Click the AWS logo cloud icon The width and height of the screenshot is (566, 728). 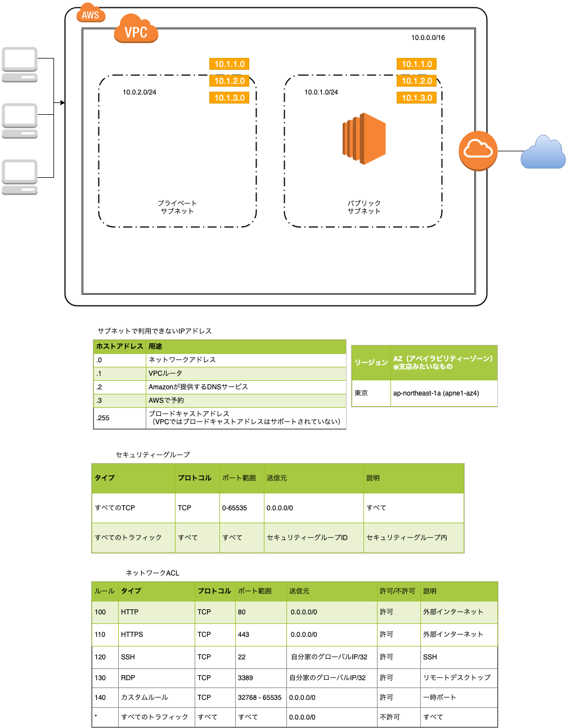pos(90,14)
